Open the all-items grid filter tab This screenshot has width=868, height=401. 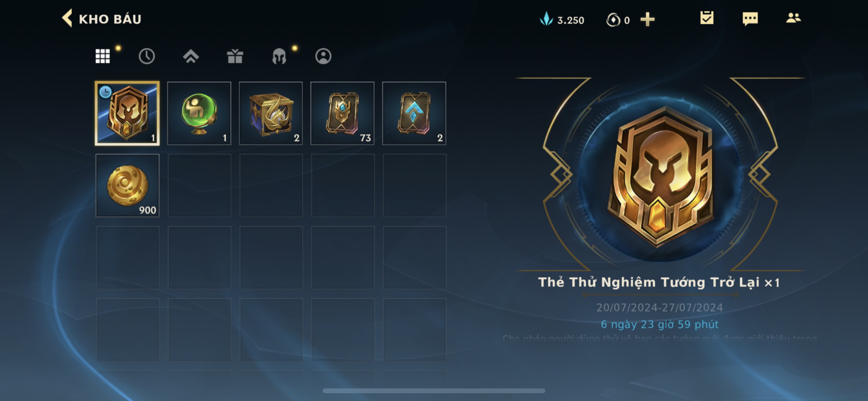[102, 56]
